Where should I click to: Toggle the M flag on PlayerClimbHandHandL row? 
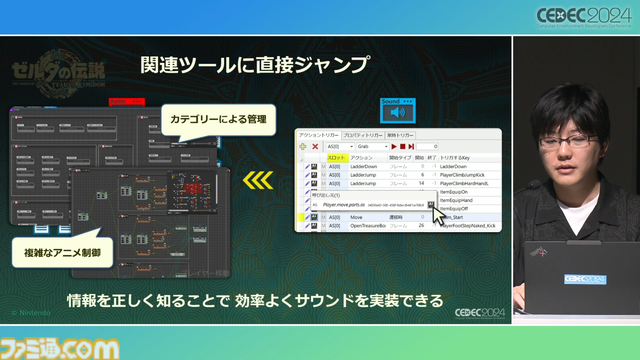[x=323, y=184]
